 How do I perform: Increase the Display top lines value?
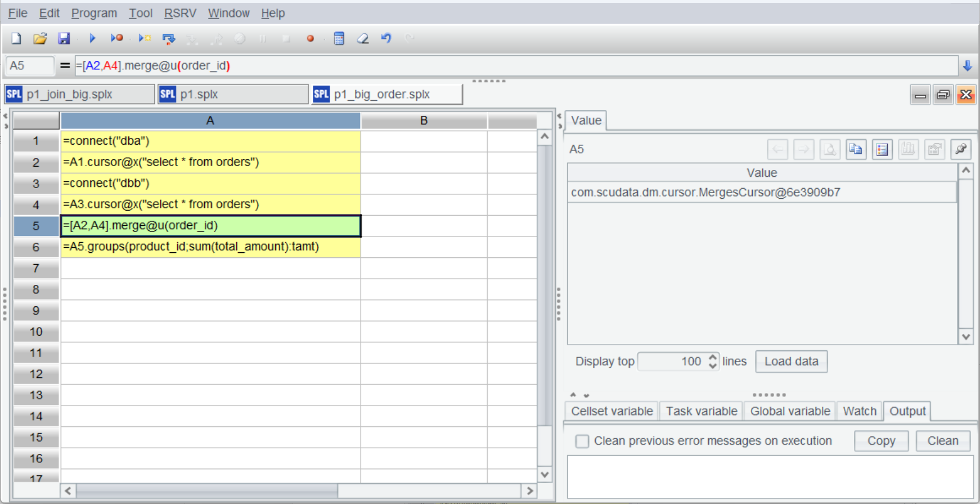coord(713,357)
